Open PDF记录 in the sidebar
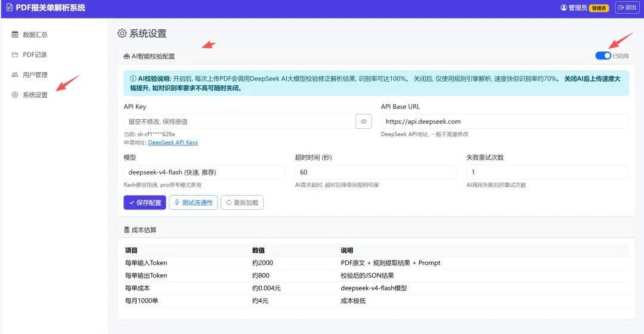 pyautogui.click(x=35, y=55)
